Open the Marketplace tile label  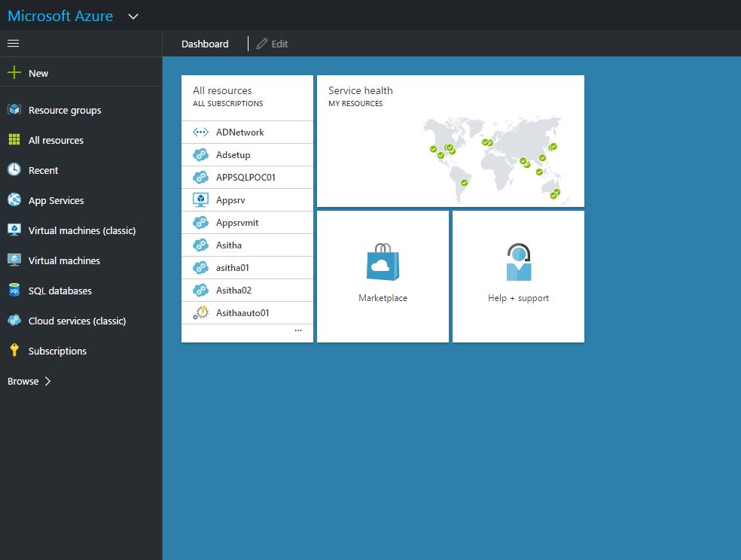(383, 298)
